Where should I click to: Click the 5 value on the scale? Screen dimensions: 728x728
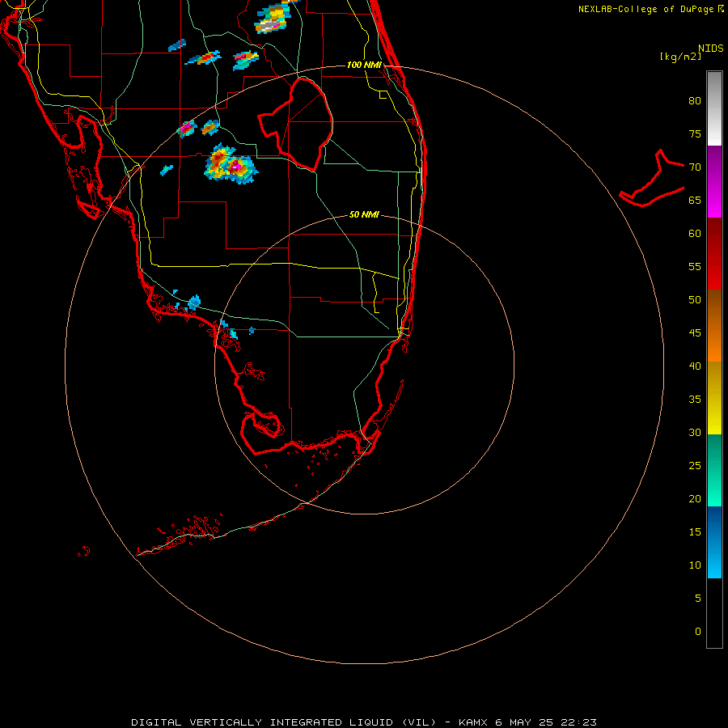click(x=698, y=599)
